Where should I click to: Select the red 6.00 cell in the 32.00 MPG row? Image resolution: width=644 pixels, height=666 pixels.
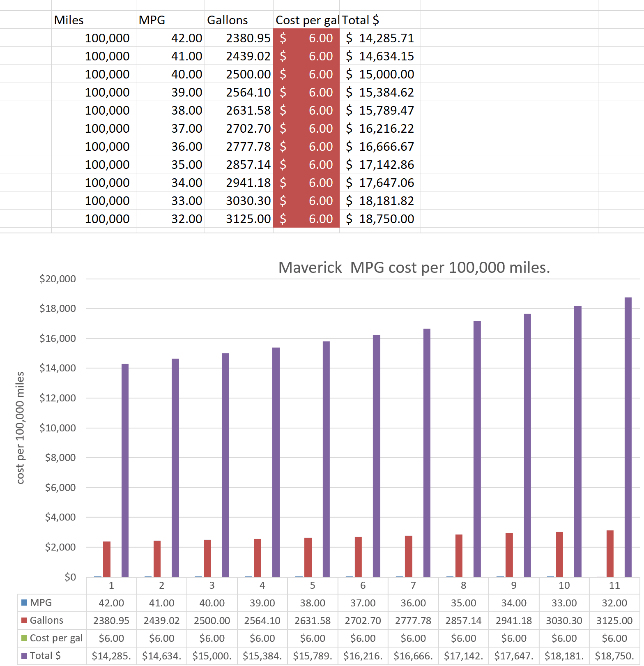pos(306,219)
